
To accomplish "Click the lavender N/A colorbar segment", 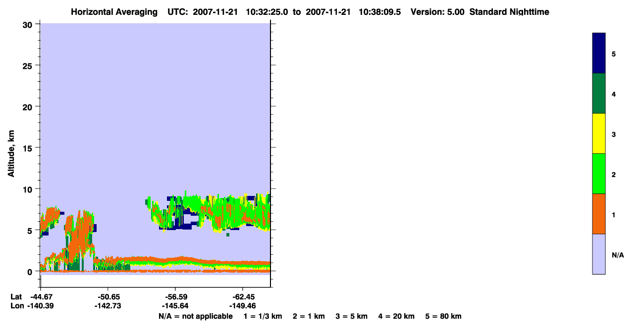I will pos(599,254).
